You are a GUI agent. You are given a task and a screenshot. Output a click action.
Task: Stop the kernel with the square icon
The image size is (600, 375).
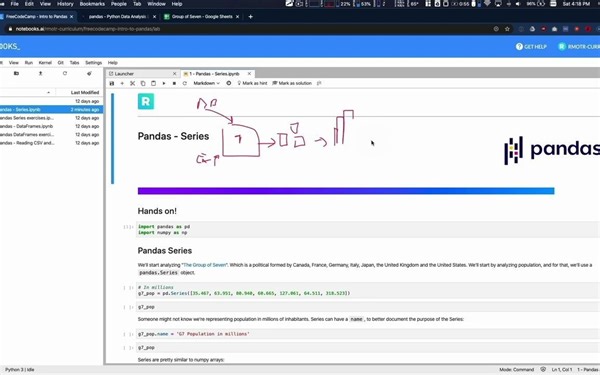[174, 83]
